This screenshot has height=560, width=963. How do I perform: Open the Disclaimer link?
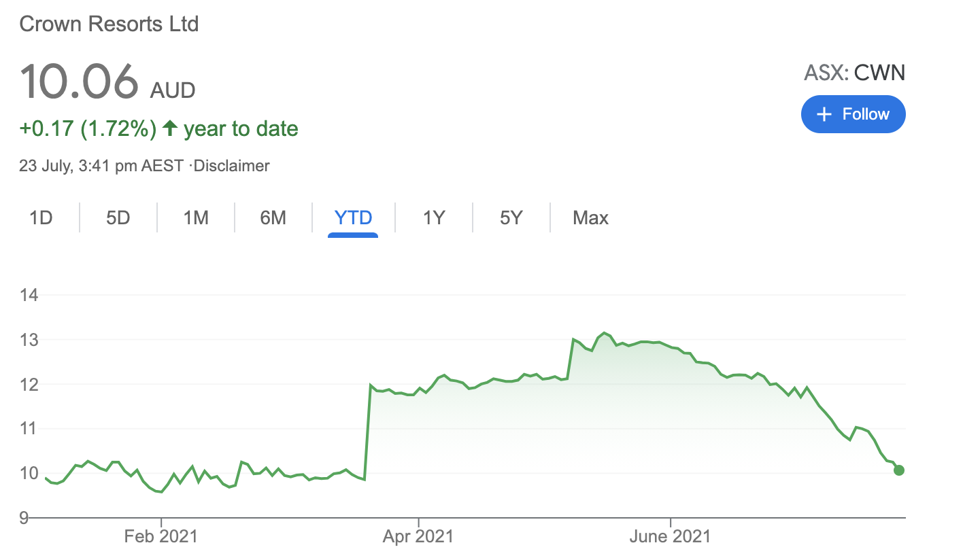click(231, 165)
